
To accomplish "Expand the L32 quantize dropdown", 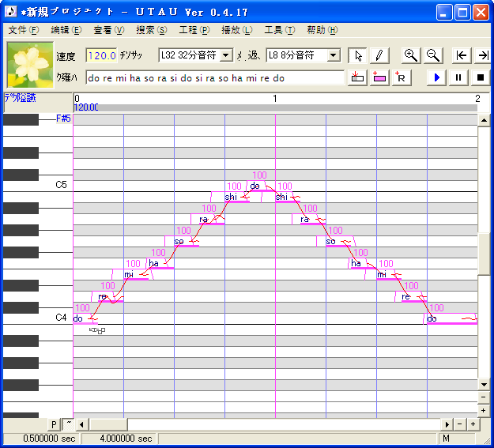I will (x=225, y=55).
